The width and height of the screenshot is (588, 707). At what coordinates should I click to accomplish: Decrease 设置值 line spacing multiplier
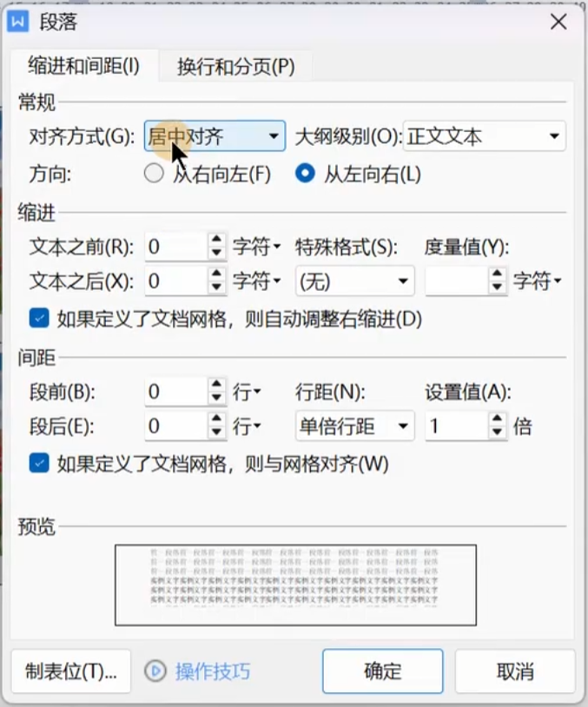498,432
